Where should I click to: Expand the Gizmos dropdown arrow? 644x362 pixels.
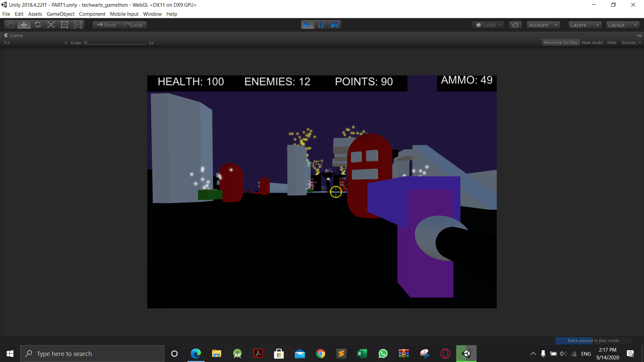tap(640, 43)
